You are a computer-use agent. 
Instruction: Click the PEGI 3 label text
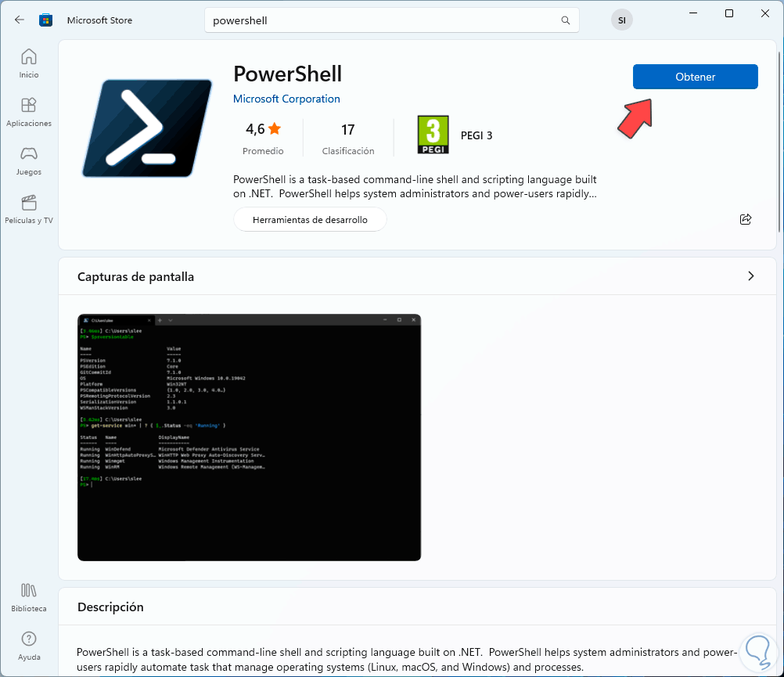click(477, 135)
